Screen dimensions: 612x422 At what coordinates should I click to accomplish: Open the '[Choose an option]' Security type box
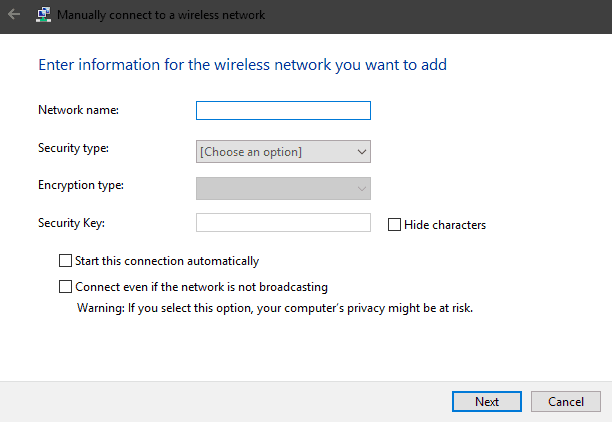pyautogui.click(x=274, y=152)
